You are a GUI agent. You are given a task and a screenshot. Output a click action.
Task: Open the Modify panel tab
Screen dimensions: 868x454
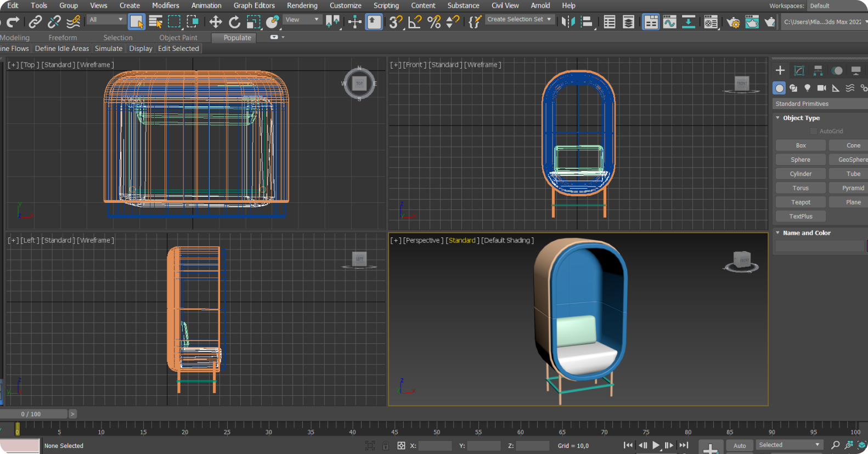[x=799, y=70]
